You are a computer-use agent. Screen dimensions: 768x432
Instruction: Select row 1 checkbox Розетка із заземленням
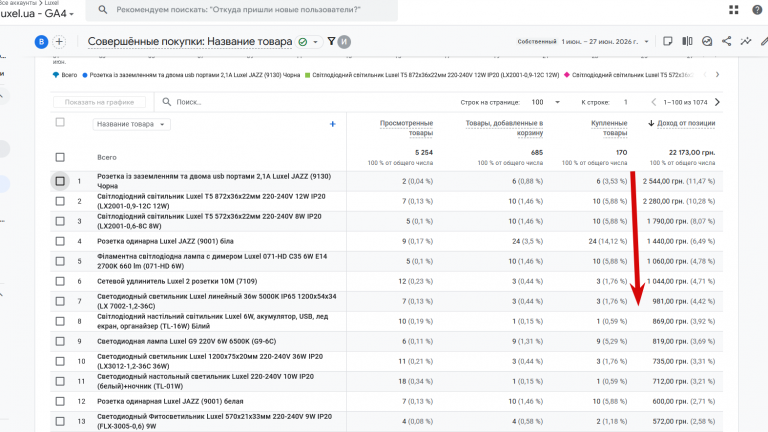point(60,181)
